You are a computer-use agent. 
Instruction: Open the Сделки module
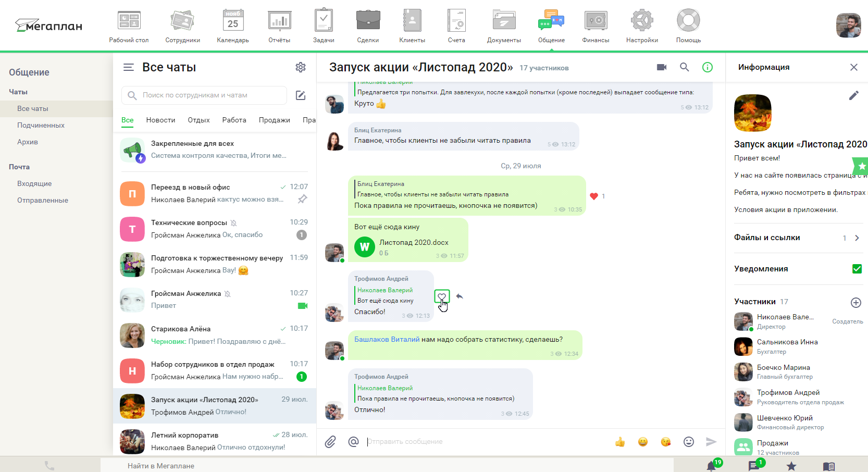coord(368,26)
